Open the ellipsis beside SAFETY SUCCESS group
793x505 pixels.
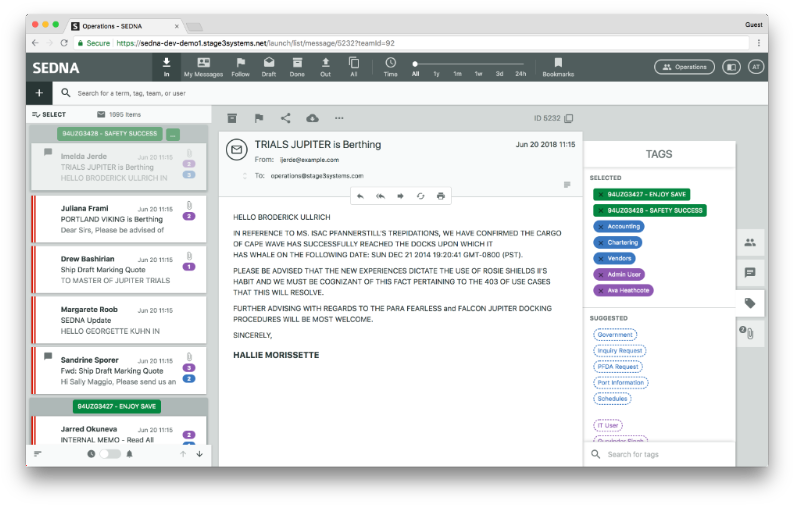(173, 134)
